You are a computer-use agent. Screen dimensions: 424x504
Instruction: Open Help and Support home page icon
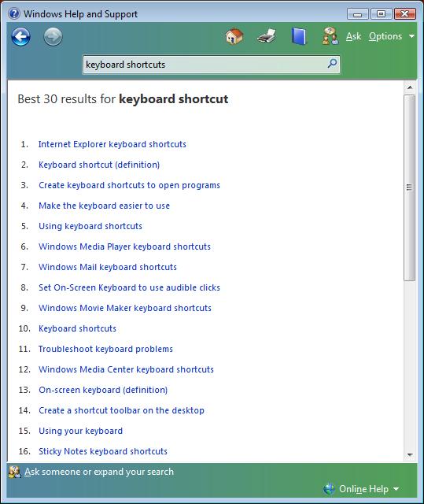pyautogui.click(x=234, y=36)
